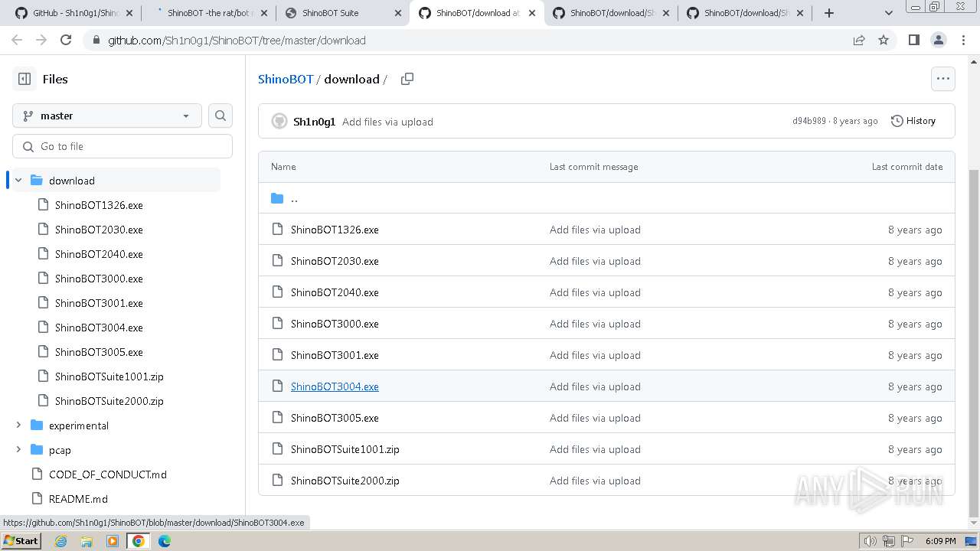Open ShinoBOT3005.exe in file table
Screen dimensions: 980x551
(x=335, y=418)
